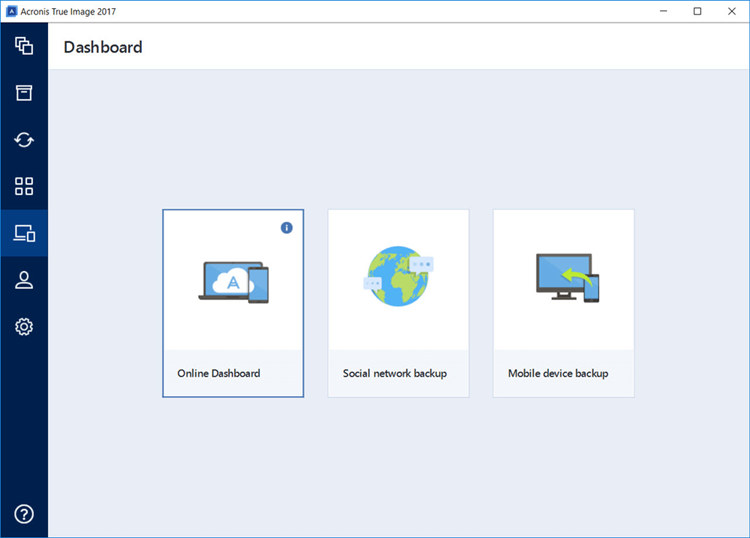Minimize the Acronis True Image window
This screenshot has height=538, width=750.
[x=661, y=11]
